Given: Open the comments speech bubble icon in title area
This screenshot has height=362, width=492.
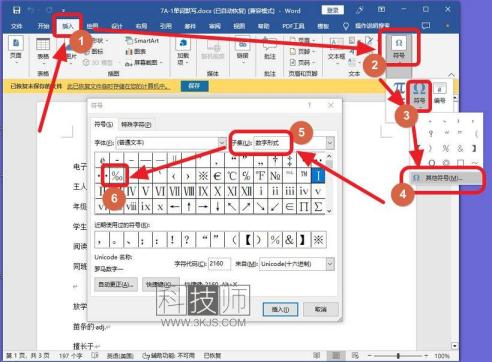Looking at the screenshot, I should tap(426, 25).
